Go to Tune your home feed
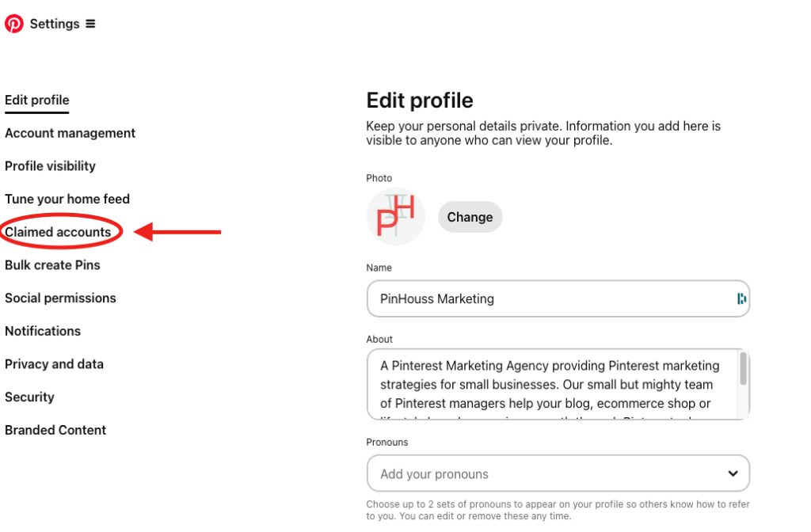This screenshot has height=532, width=811. [x=67, y=199]
